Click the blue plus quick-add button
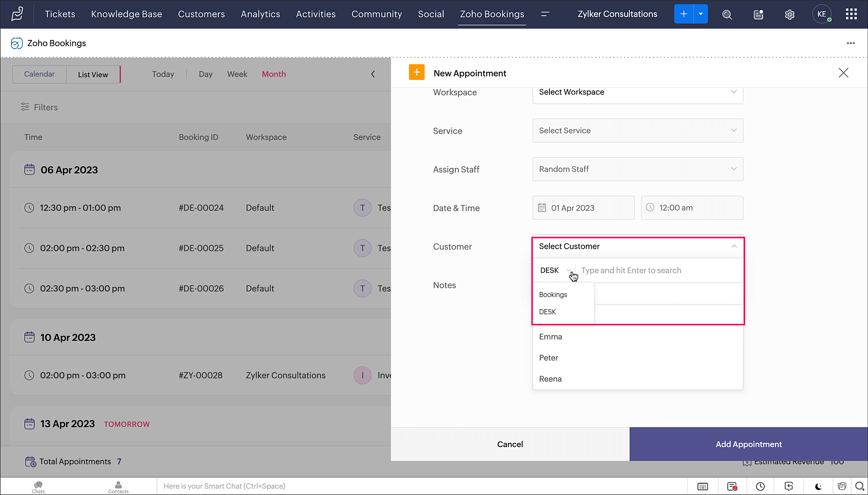The height and width of the screenshot is (495, 868). click(x=684, y=14)
